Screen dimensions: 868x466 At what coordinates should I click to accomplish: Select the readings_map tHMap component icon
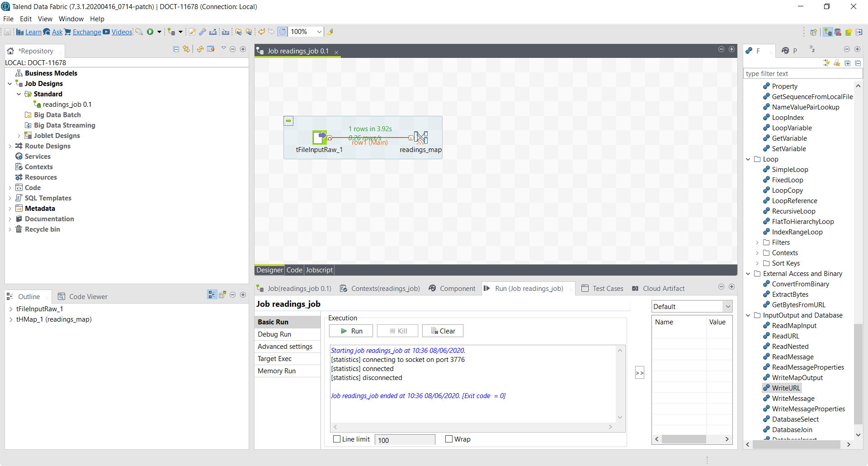(421, 138)
